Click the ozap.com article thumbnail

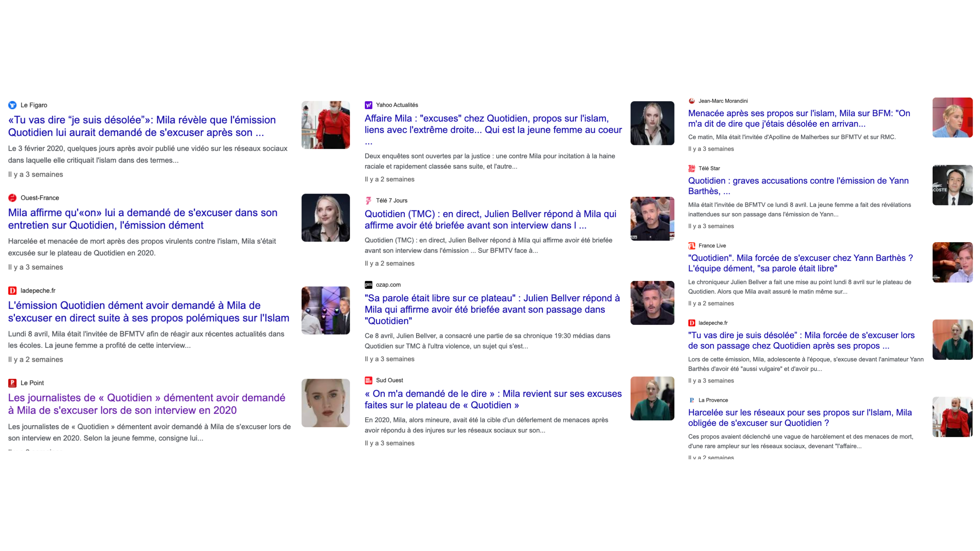pyautogui.click(x=652, y=303)
